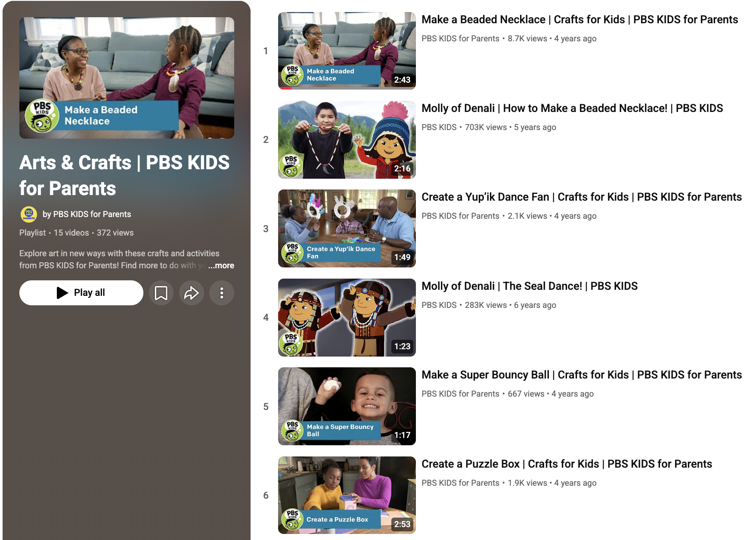Open PBS KIDS channel under Seal Dance video
The height and width of the screenshot is (540, 756).
439,305
